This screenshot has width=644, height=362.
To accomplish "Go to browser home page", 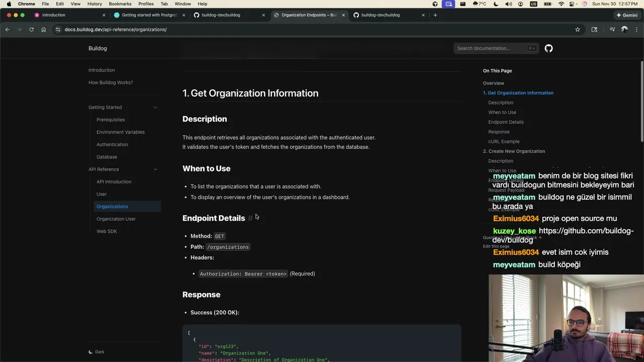I will pos(43,30).
